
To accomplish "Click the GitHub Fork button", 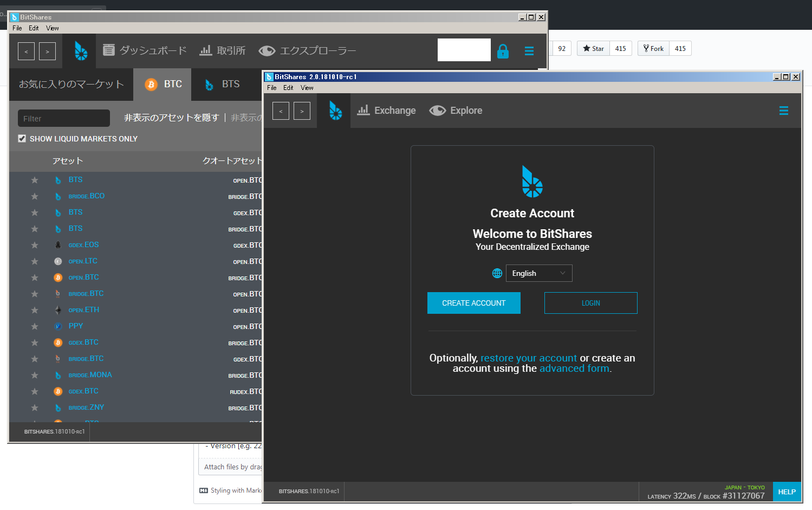I will click(x=653, y=48).
